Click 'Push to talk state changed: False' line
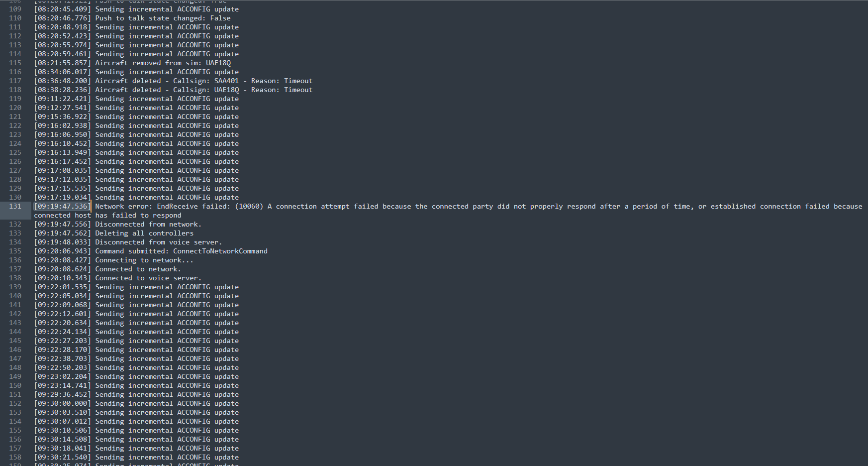The width and height of the screenshot is (868, 466). (x=163, y=18)
